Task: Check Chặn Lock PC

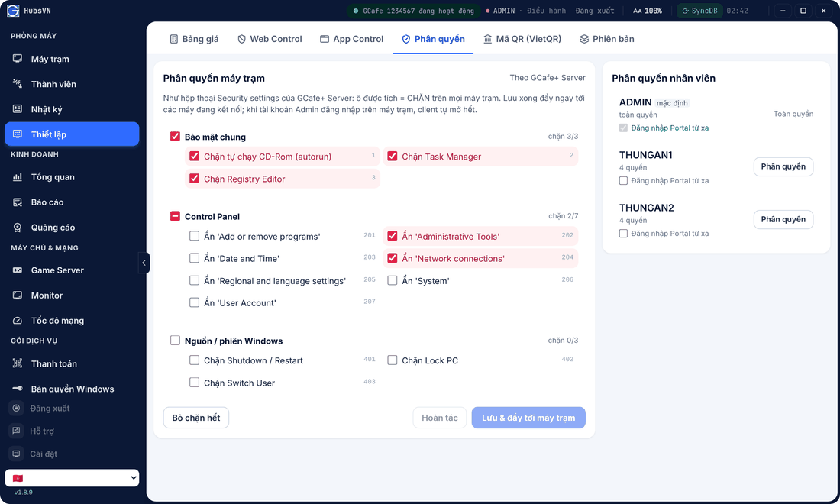Action: (393, 360)
